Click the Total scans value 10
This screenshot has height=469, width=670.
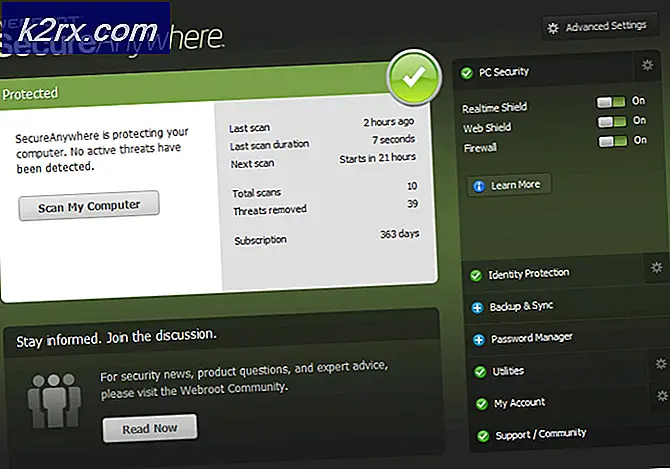pos(412,186)
